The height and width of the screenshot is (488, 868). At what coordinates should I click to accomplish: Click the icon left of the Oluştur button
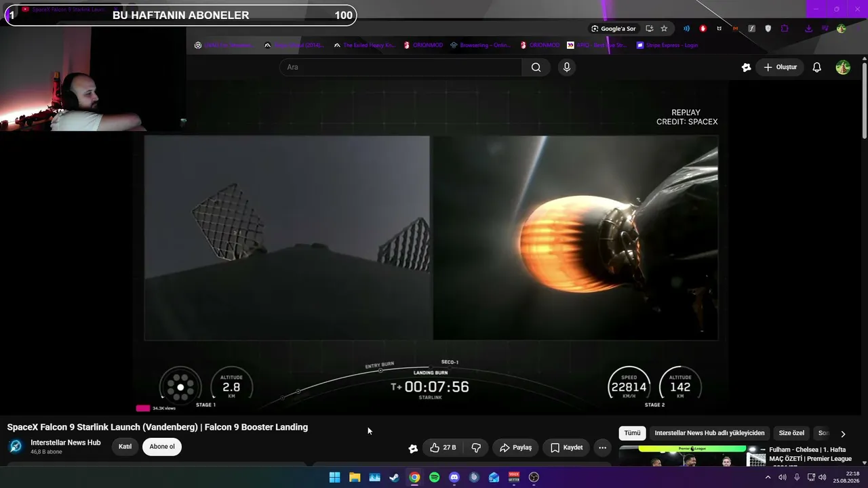747,67
